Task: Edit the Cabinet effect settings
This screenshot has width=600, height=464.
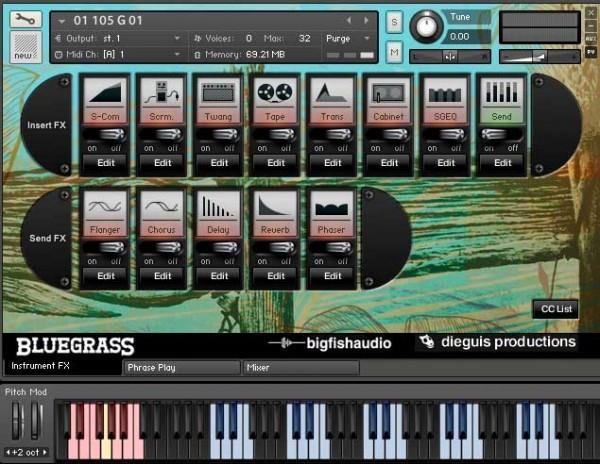Action: coord(389,163)
